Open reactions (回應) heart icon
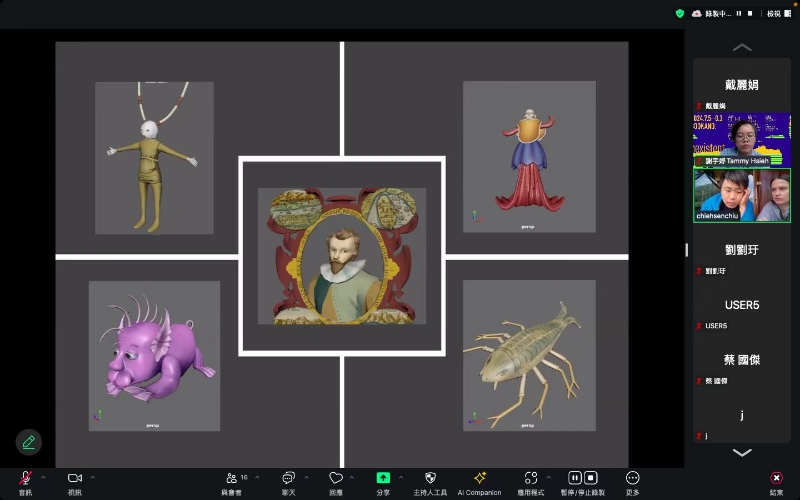 point(336,478)
